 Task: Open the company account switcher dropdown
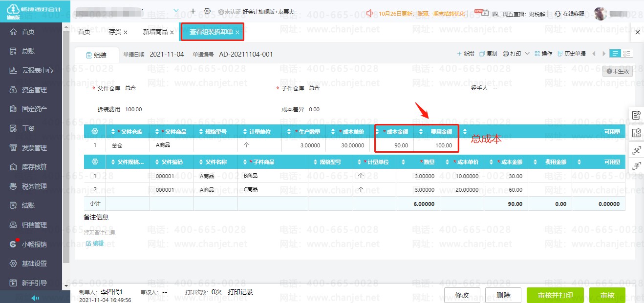point(176,11)
